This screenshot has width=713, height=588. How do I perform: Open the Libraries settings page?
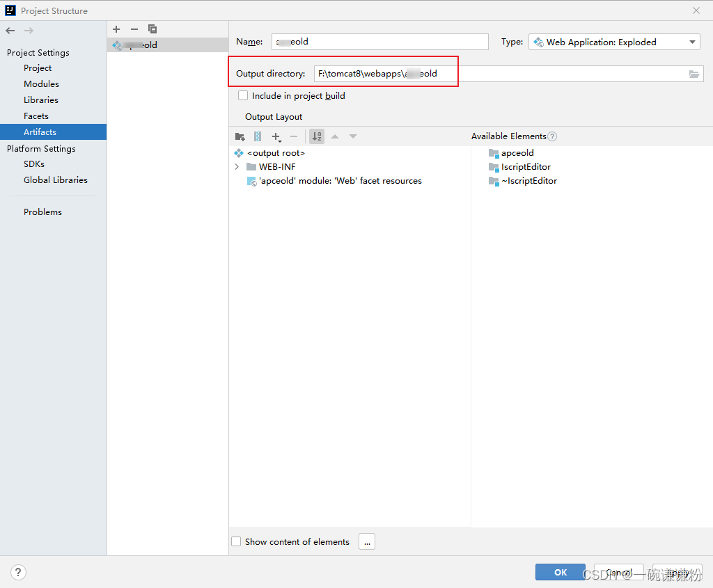(x=41, y=100)
